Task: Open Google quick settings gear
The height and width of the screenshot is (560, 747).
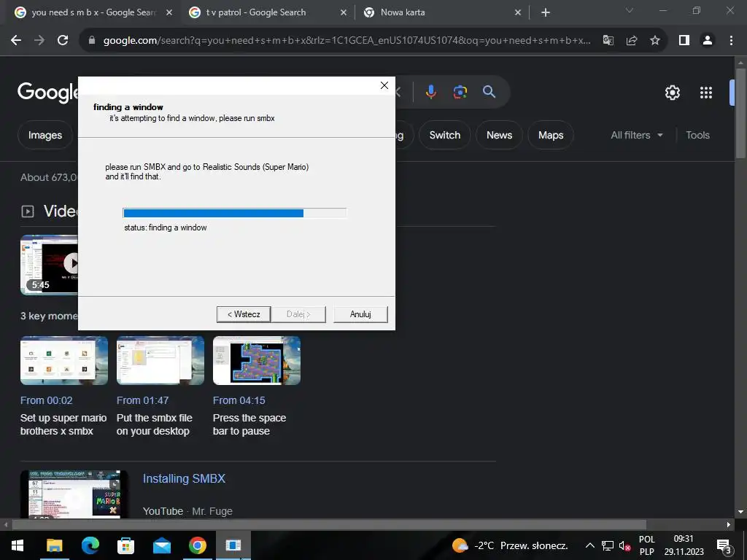Action: pyautogui.click(x=672, y=93)
